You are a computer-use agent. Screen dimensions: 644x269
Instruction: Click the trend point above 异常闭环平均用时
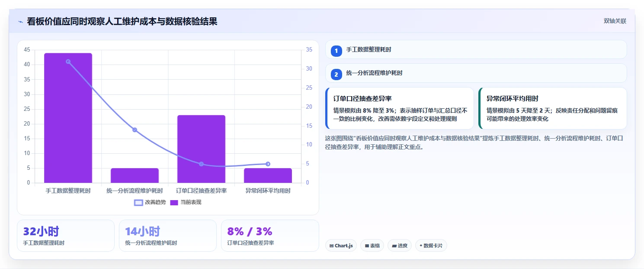pyautogui.click(x=268, y=164)
